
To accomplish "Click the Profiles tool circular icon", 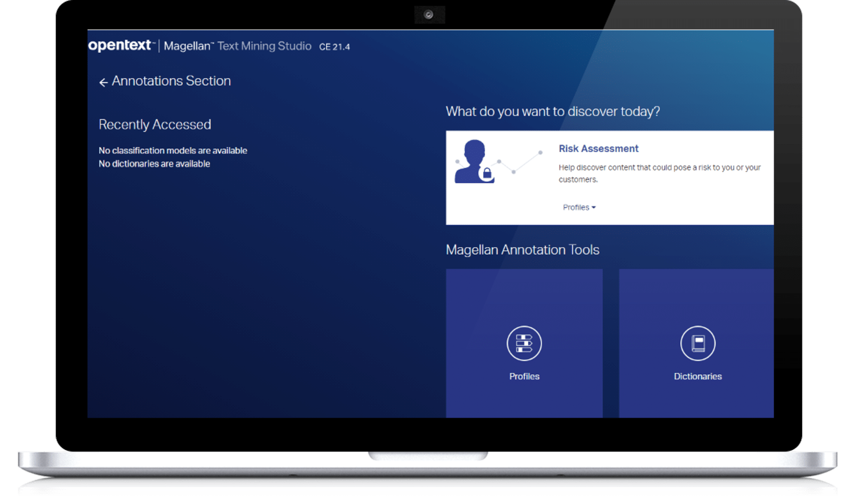I will (524, 343).
